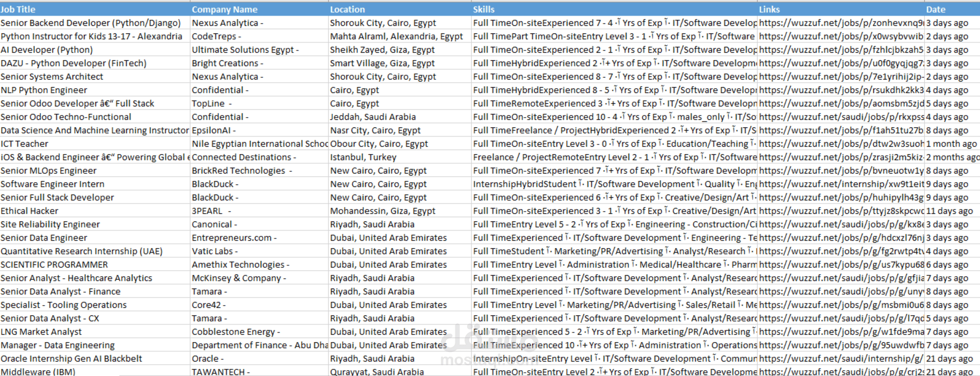Select Software Engineer Intern cell
980x376 pixels.
coord(95,184)
